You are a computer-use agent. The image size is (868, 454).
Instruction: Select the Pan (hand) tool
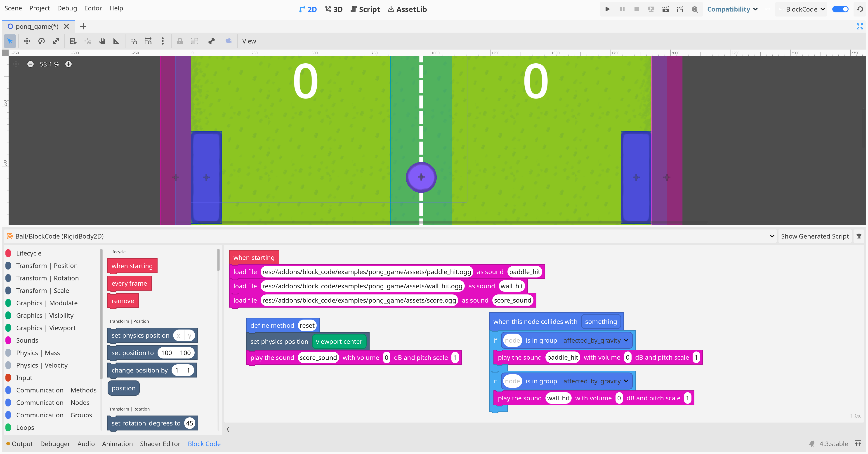coord(102,41)
